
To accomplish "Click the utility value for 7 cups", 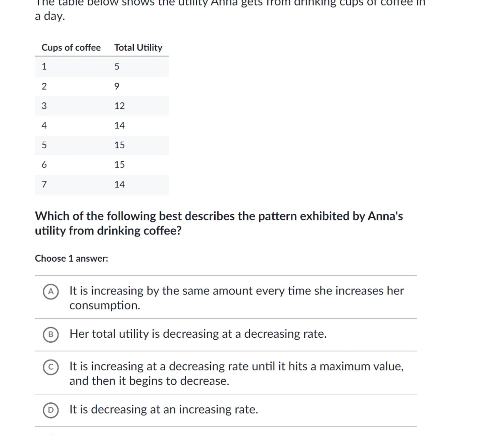I will point(119,184).
